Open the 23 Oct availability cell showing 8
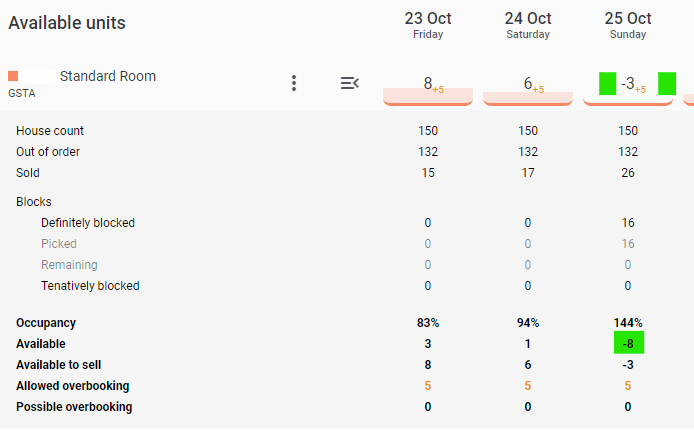Viewport: 694px width, 430px height. (x=428, y=88)
